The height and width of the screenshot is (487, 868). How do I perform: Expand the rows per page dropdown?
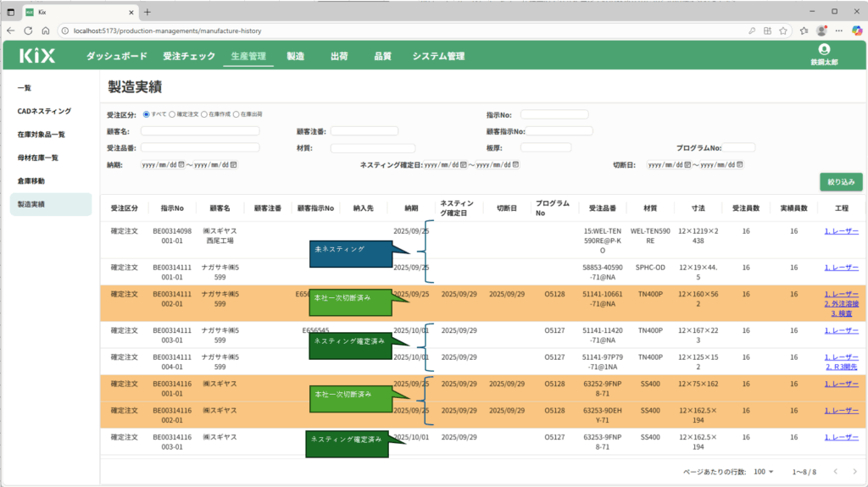pos(764,471)
